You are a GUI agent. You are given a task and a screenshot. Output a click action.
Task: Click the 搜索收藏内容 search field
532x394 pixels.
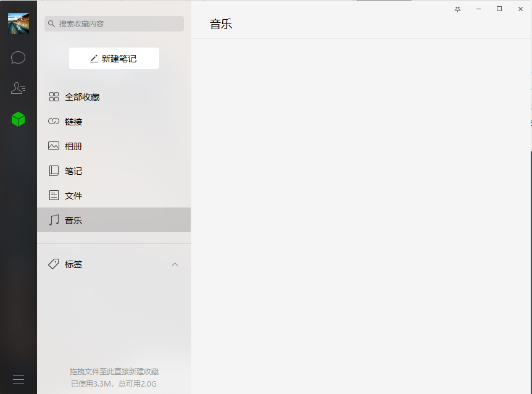[x=114, y=23]
